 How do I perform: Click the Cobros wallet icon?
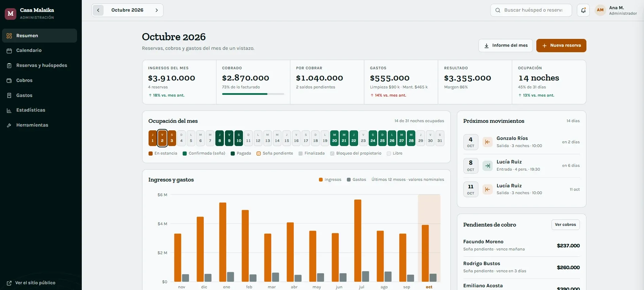click(x=9, y=81)
